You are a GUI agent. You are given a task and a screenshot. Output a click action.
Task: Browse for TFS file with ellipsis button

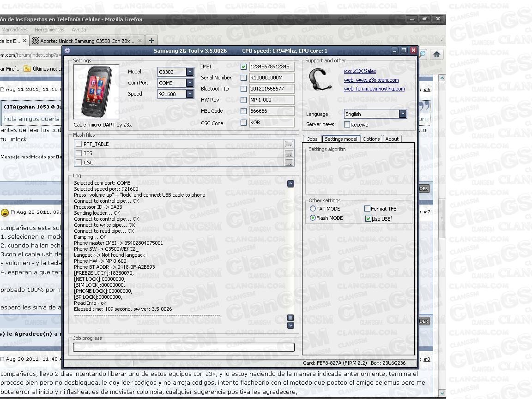point(289,154)
